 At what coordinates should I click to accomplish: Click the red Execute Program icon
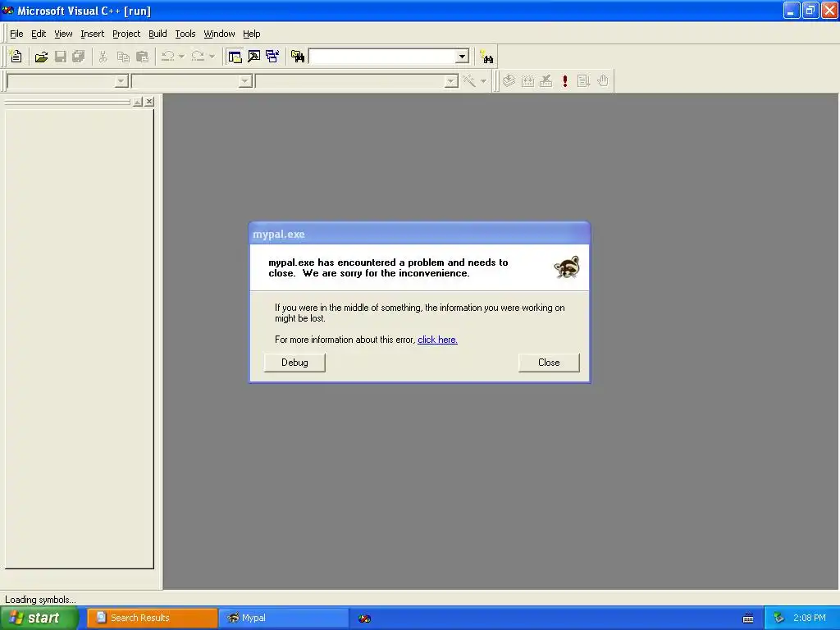click(564, 81)
